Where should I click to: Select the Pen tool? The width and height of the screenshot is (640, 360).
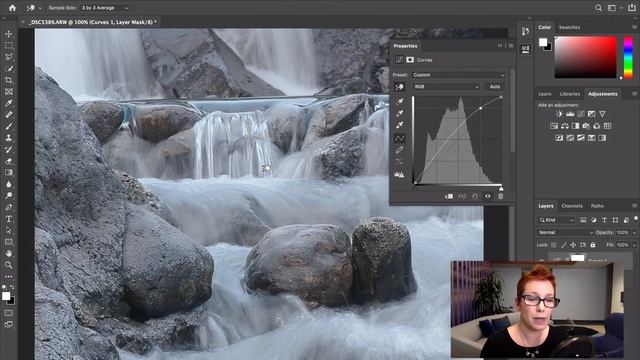coord(9,207)
